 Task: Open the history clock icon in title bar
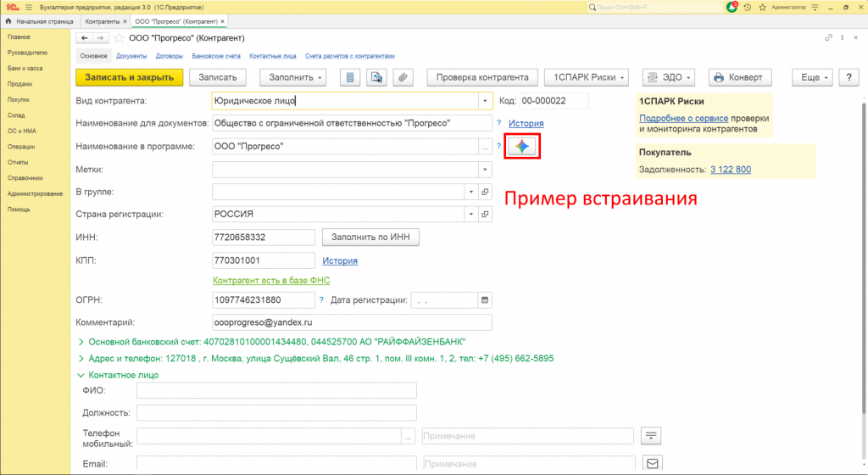[748, 7]
